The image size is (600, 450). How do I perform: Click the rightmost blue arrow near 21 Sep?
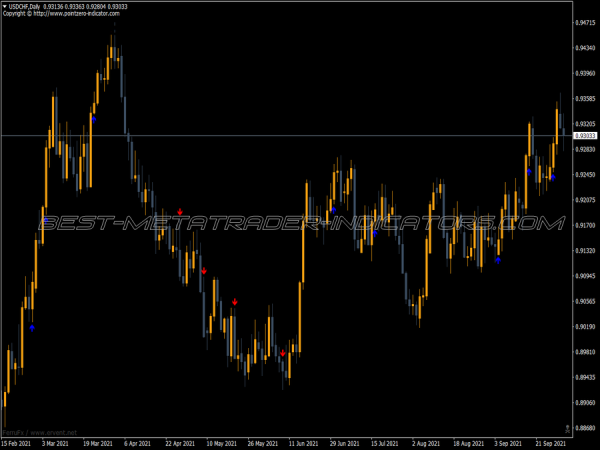click(x=552, y=177)
